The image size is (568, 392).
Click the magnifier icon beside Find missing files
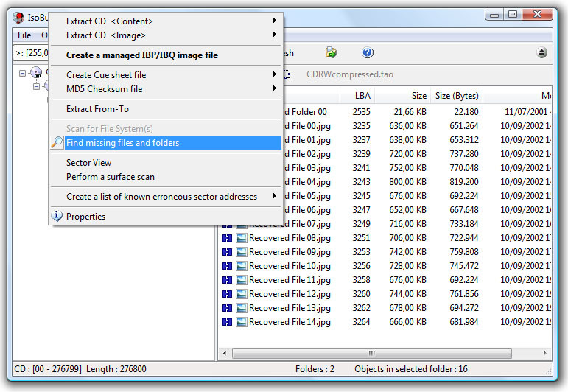tap(57, 142)
